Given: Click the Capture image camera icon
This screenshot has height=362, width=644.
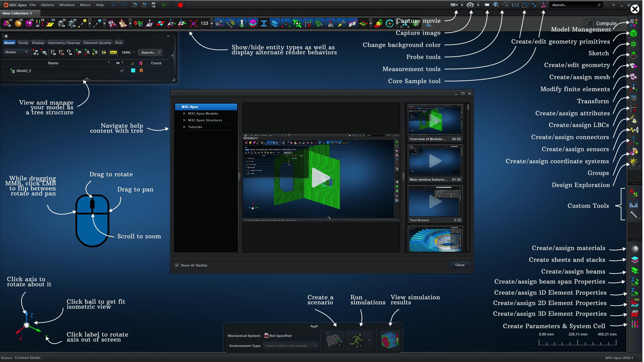Looking at the screenshot, I should 470,5.
